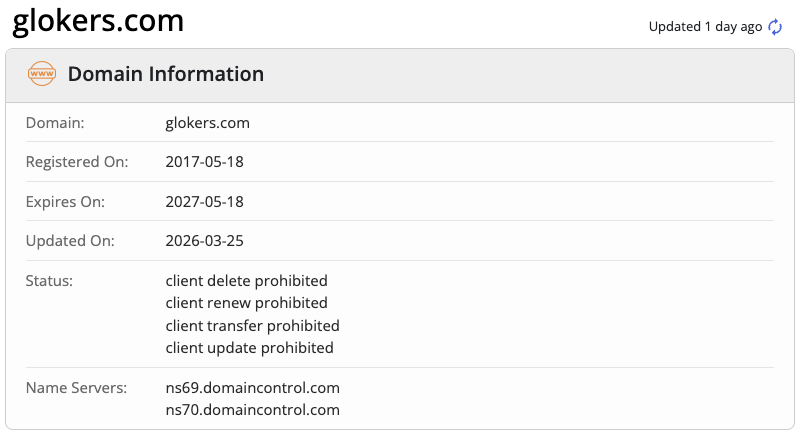
Task: Click the glokers.com domain value
Action: tap(207, 123)
